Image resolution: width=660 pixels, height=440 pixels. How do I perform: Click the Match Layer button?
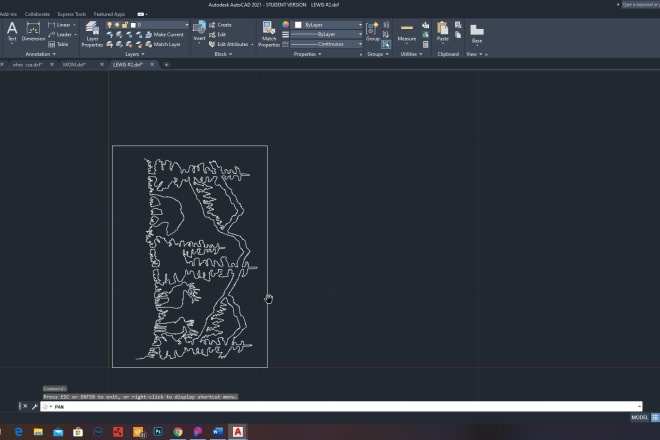point(163,44)
